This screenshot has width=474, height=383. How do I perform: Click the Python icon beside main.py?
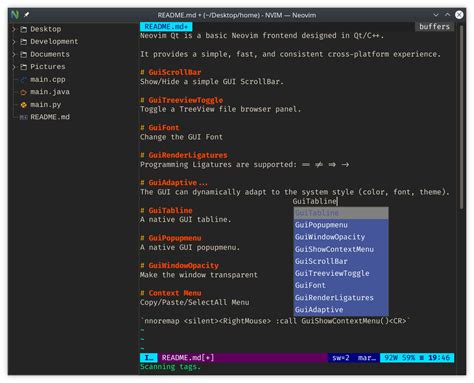[23, 105]
